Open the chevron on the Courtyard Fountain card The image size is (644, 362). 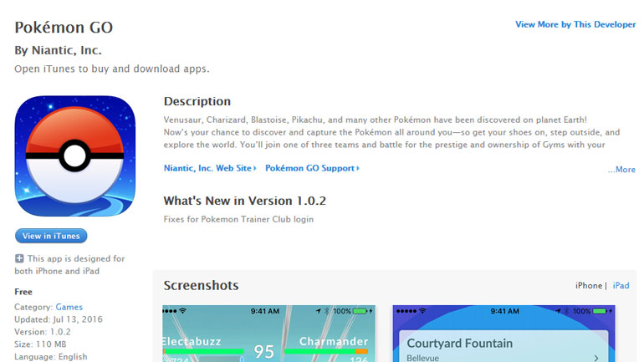(x=595, y=358)
